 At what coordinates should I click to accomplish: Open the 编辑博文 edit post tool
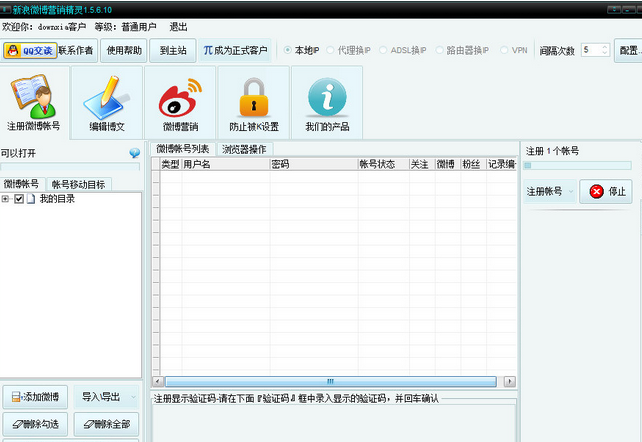click(x=107, y=103)
